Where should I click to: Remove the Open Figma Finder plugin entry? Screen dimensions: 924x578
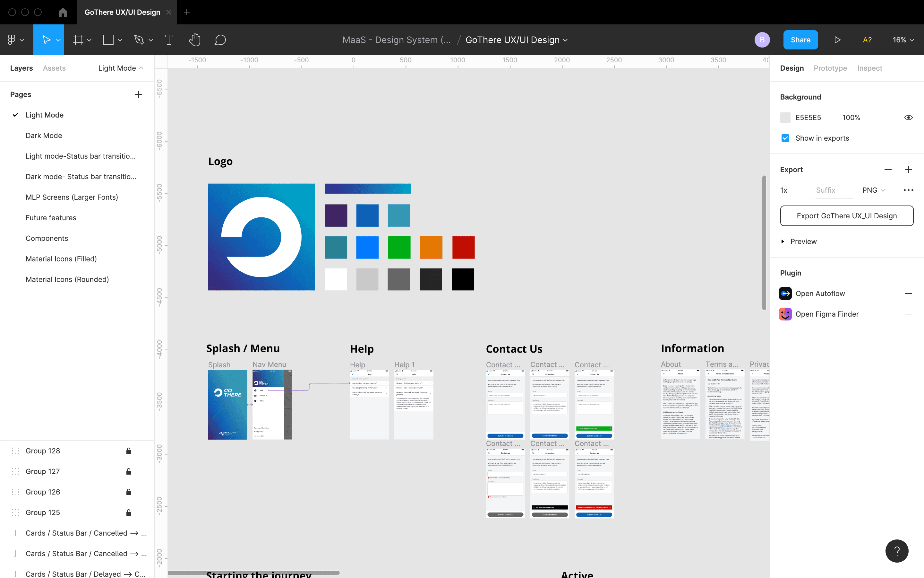pyautogui.click(x=908, y=314)
